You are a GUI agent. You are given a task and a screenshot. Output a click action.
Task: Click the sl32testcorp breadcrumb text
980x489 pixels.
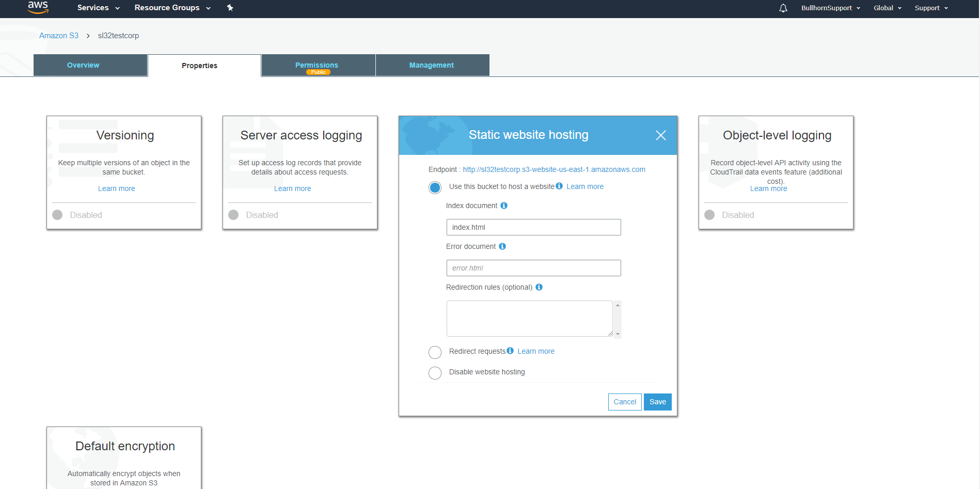point(118,36)
